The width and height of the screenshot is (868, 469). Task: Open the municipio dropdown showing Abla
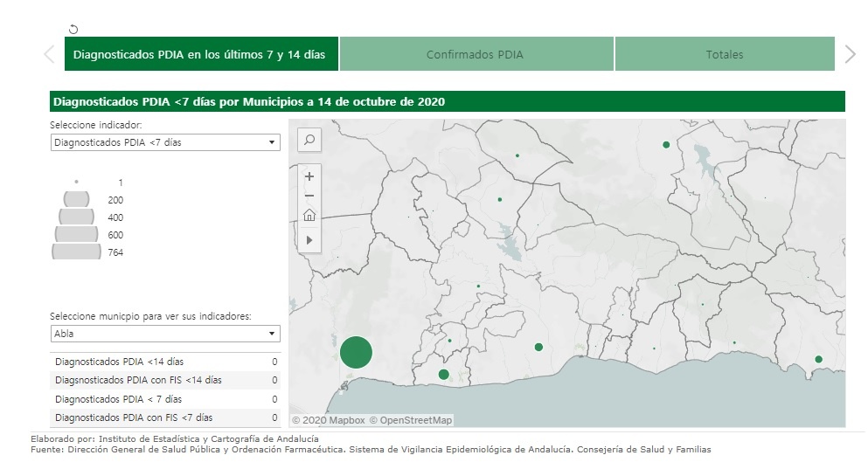[x=165, y=334]
